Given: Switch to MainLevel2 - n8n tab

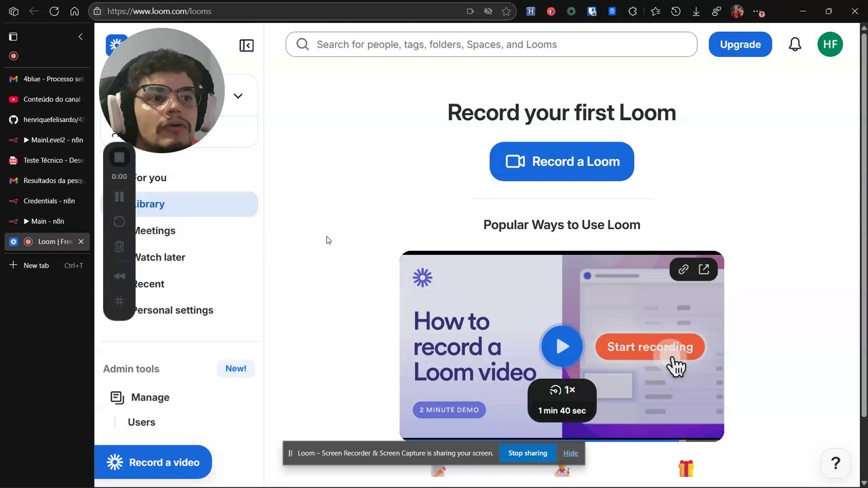Looking at the screenshot, I should tap(47, 140).
